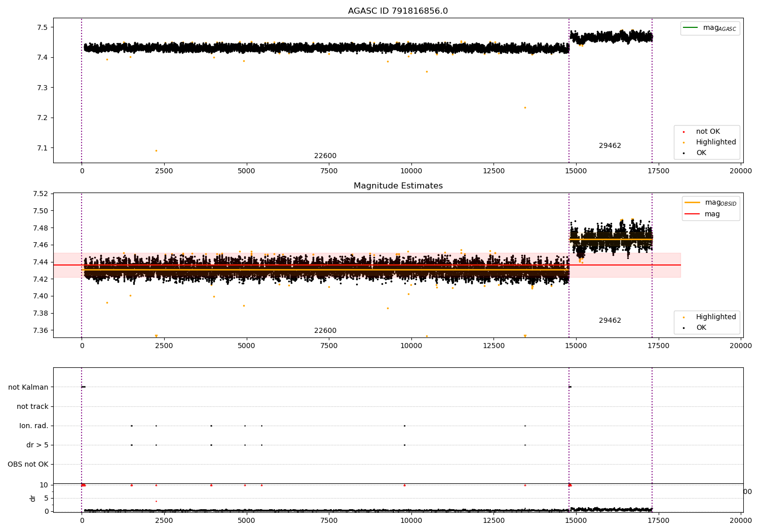
Task: Click the 22600 label in Magnitude Estimates plot
Action: point(325,331)
